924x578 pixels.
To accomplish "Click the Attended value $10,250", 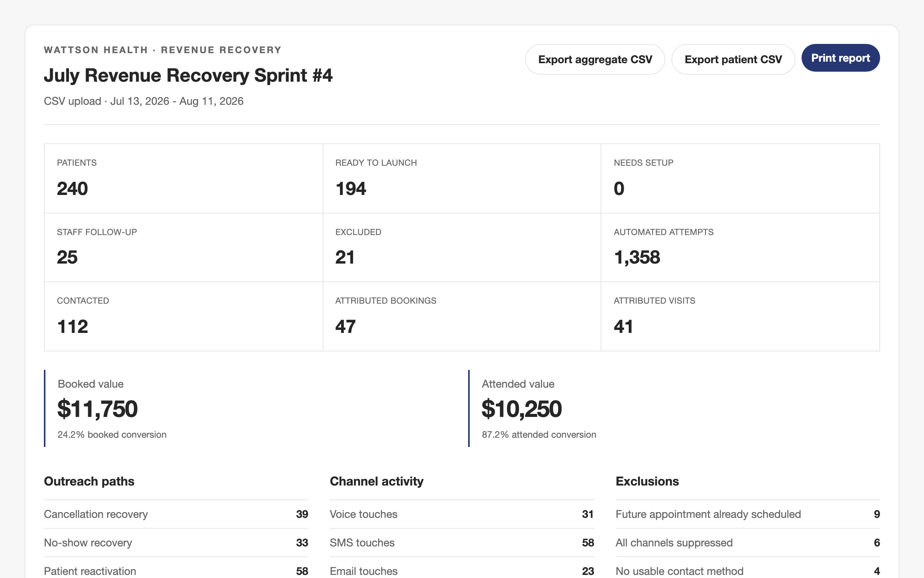I will [522, 409].
